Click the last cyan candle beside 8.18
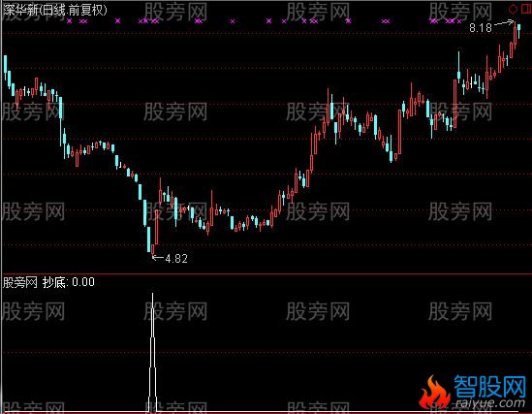The height and width of the screenshot is (414, 532). click(518, 31)
